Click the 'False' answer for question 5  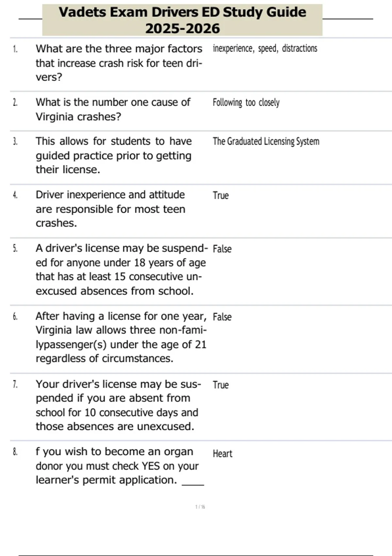tap(222, 249)
